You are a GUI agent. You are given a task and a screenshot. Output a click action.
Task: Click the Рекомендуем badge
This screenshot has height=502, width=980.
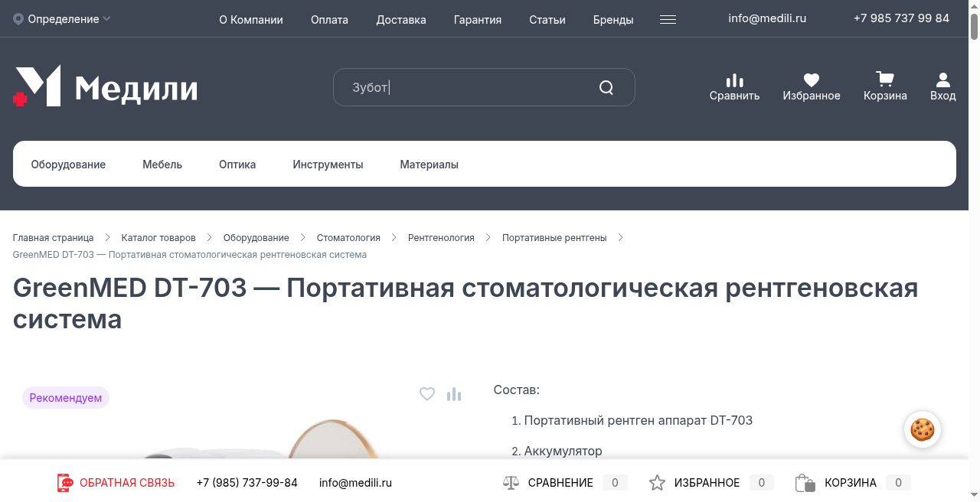66,398
